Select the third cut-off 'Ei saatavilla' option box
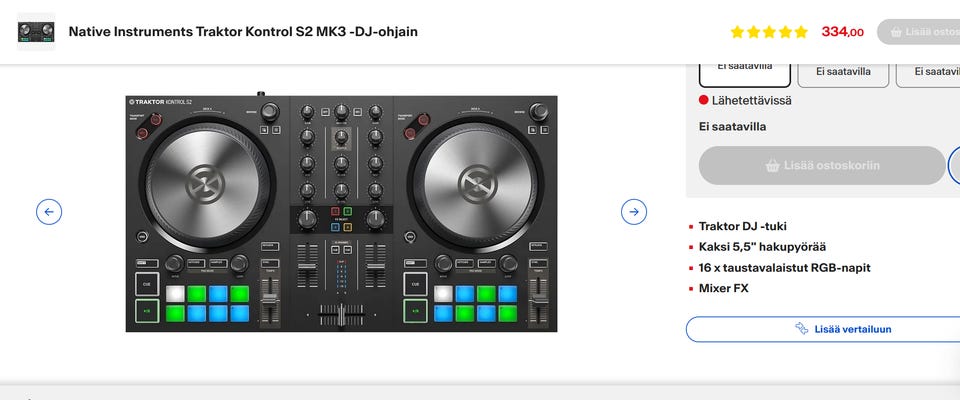This screenshot has width=960, height=400. 928,75
